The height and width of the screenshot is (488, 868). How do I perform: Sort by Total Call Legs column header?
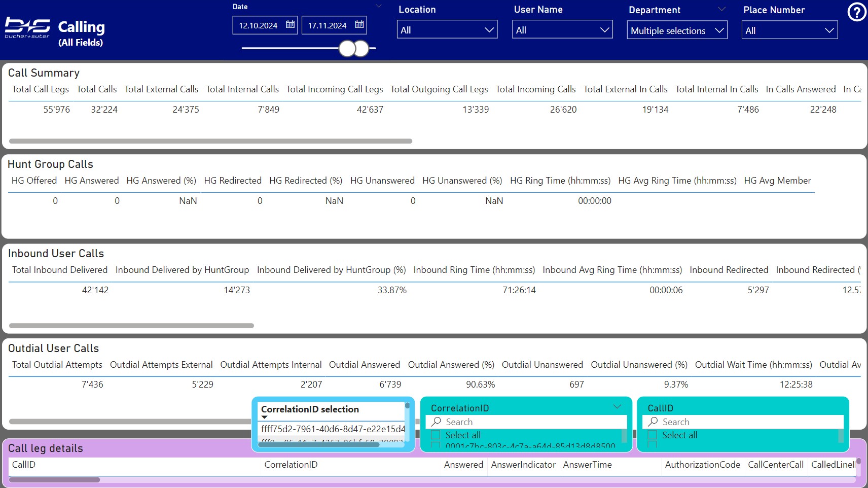coord(41,89)
